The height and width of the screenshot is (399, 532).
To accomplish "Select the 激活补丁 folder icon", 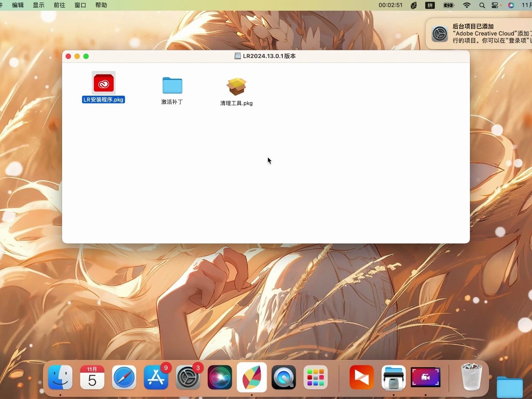I will tap(172, 85).
